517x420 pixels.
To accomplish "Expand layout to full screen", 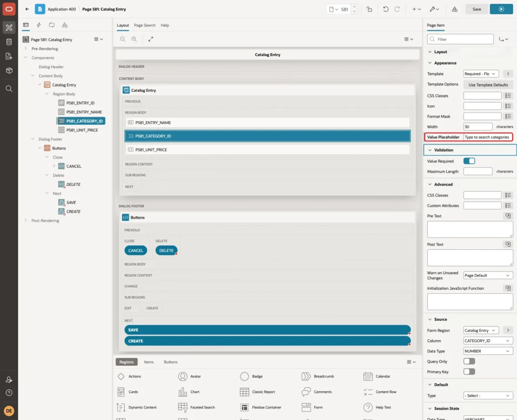I will pos(150,39).
